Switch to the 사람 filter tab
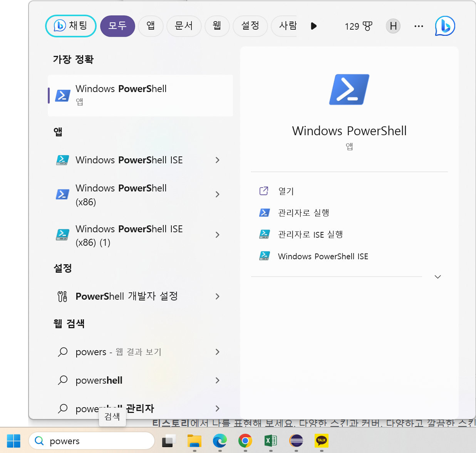The image size is (476, 453). (284, 26)
